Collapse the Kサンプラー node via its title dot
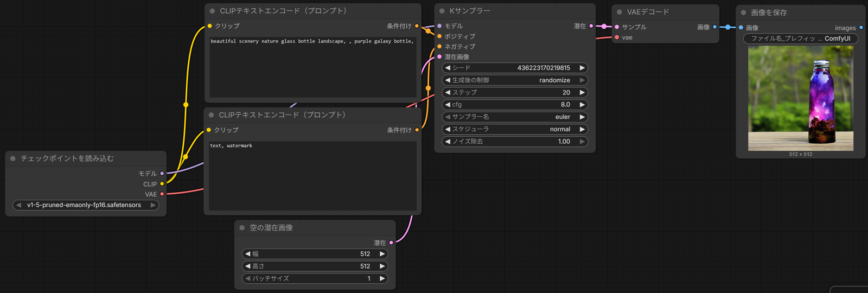 442,11
